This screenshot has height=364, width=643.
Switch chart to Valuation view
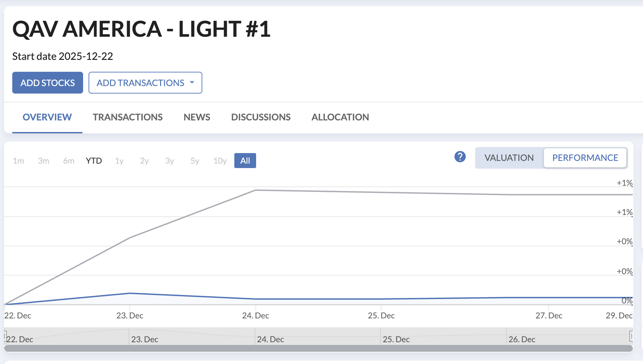509,158
